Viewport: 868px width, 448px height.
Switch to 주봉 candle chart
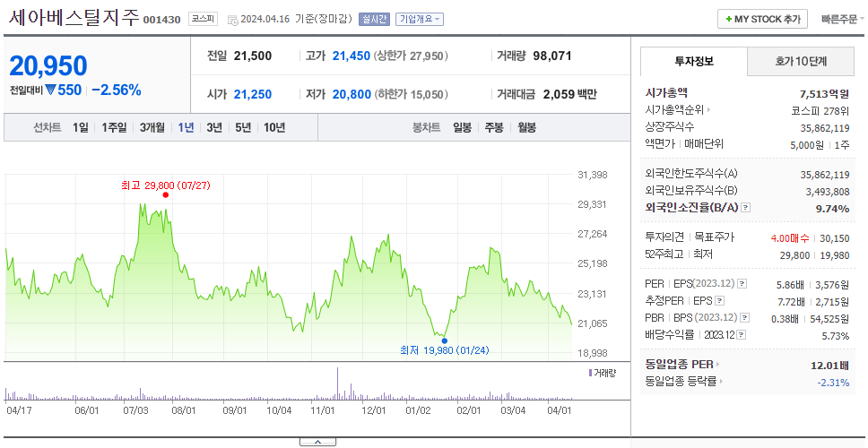click(x=494, y=128)
